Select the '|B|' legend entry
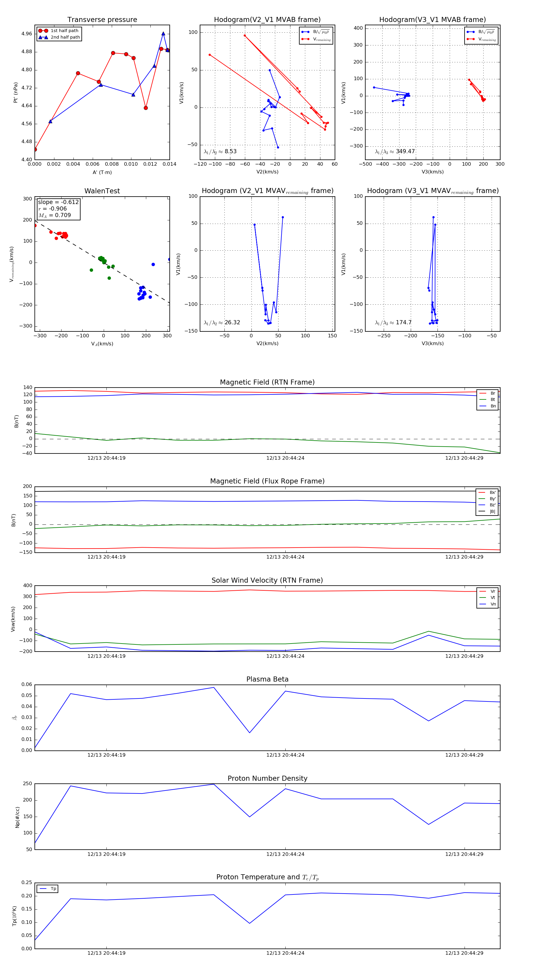Viewport: 535px width, 980px height. click(x=487, y=512)
